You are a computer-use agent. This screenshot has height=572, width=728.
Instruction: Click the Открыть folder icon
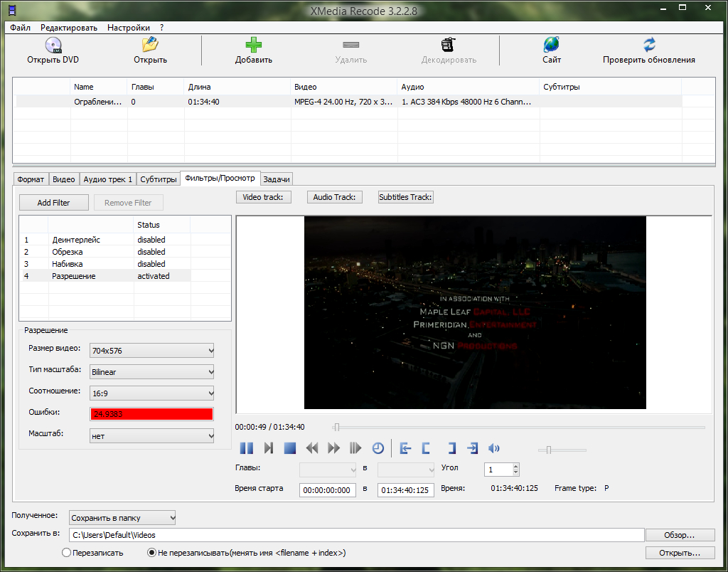click(150, 45)
